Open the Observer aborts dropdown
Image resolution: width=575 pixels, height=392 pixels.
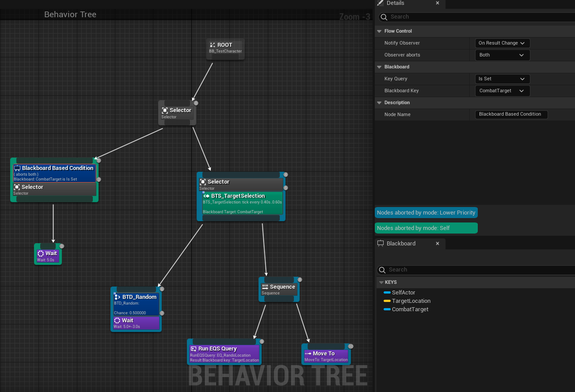coord(502,55)
